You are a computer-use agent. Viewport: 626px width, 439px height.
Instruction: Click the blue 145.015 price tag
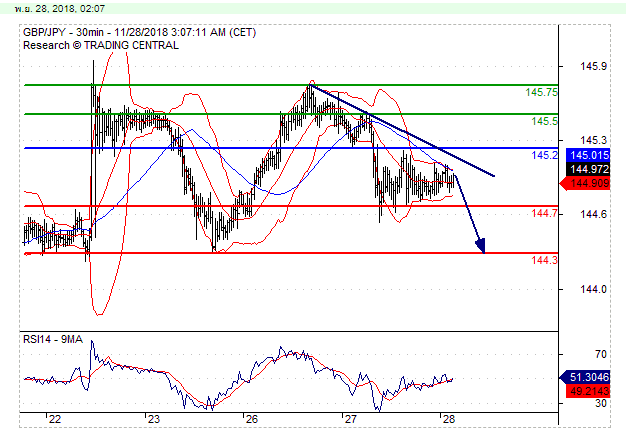coord(588,155)
